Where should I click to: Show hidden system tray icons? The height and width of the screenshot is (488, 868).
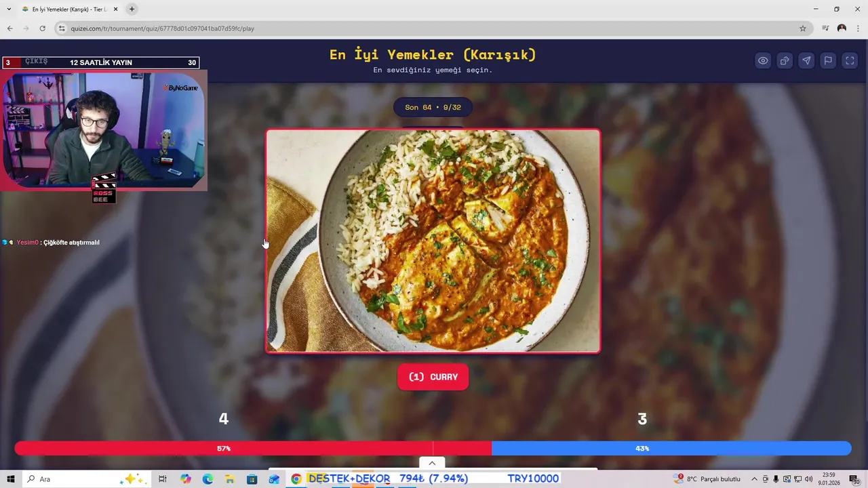coord(754,479)
